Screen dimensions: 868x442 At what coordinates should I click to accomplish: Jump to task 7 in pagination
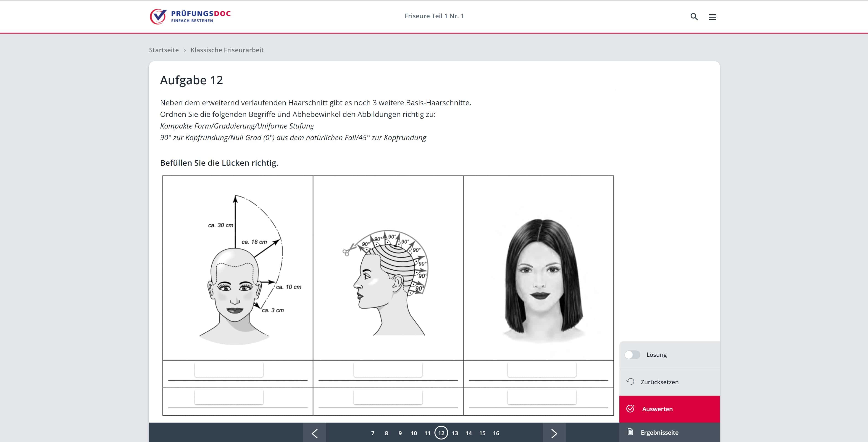(x=373, y=433)
